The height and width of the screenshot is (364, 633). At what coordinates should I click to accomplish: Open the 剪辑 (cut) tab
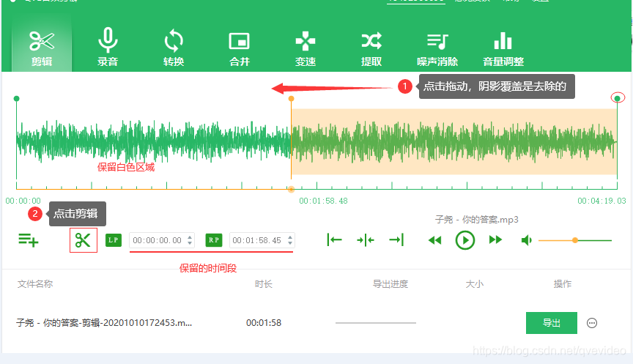42,48
